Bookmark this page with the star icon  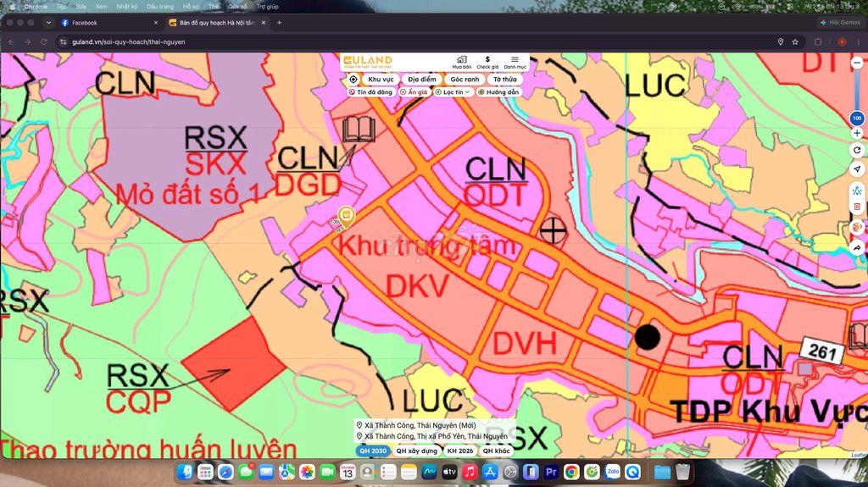tap(795, 42)
